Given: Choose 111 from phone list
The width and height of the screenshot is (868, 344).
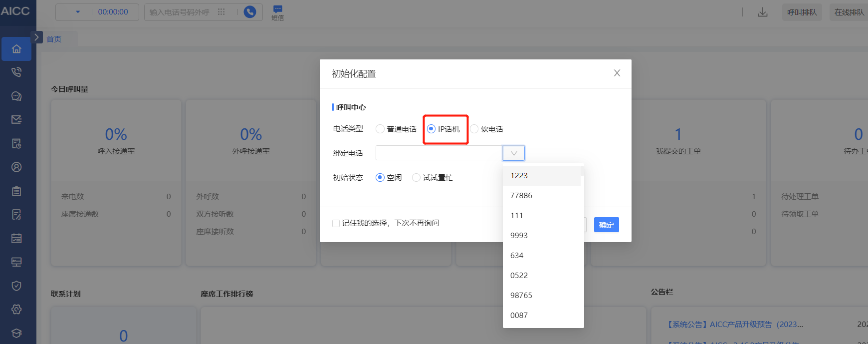Looking at the screenshot, I should 542,216.
